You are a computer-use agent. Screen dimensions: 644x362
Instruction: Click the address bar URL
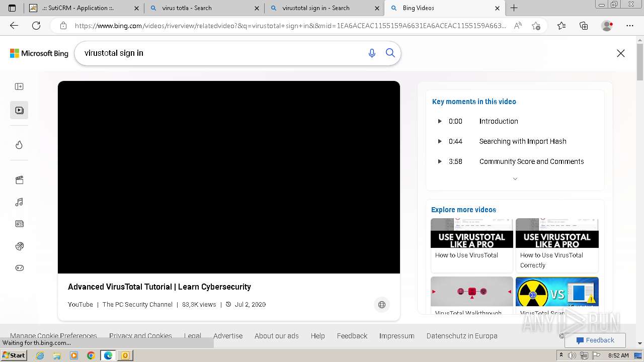290,26
